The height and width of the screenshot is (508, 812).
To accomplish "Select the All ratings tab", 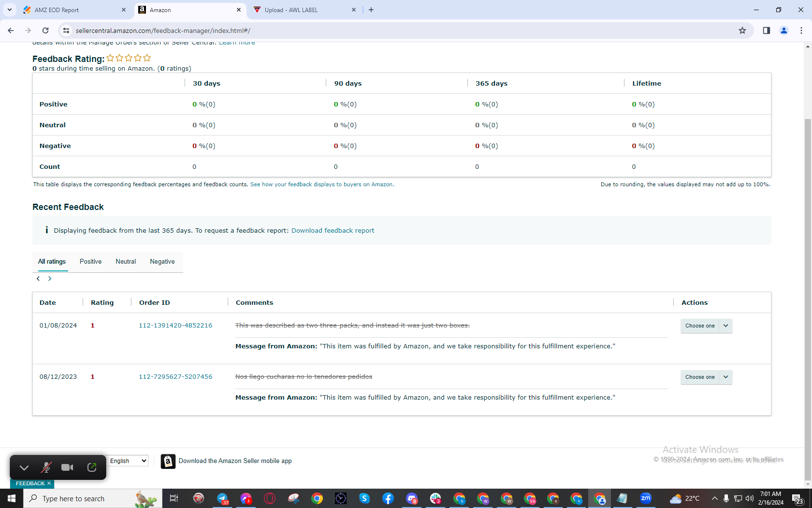I will pyautogui.click(x=52, y=262).
